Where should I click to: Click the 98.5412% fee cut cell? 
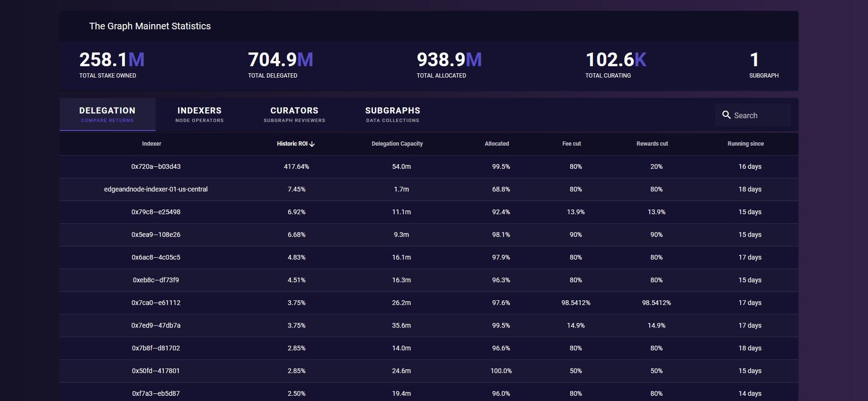[x=576, y=303]
